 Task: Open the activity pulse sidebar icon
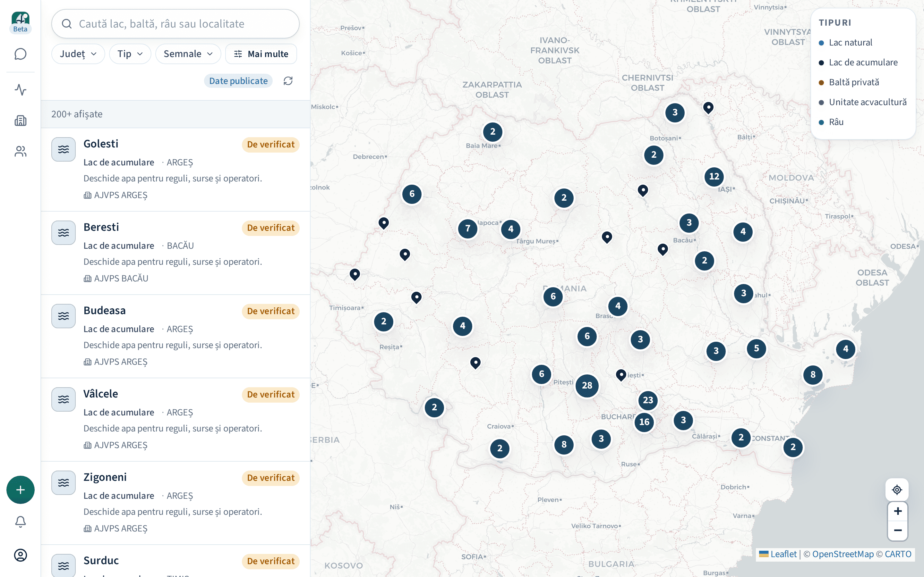coord(20,90)
